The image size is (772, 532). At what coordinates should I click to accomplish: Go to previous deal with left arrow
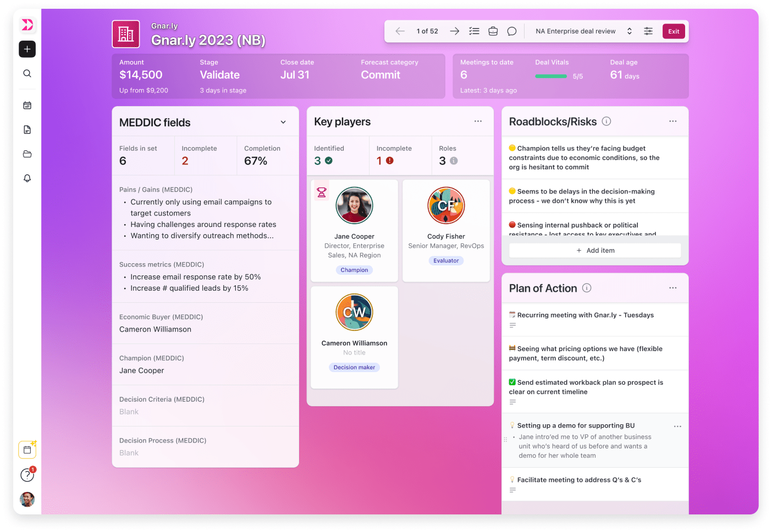point(400,31)
